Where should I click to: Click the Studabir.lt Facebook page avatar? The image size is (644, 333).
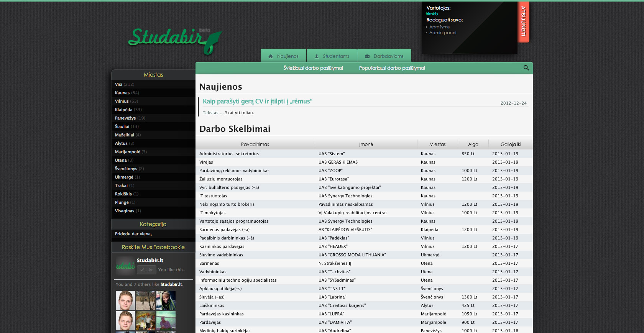click(x=125, y=266)
